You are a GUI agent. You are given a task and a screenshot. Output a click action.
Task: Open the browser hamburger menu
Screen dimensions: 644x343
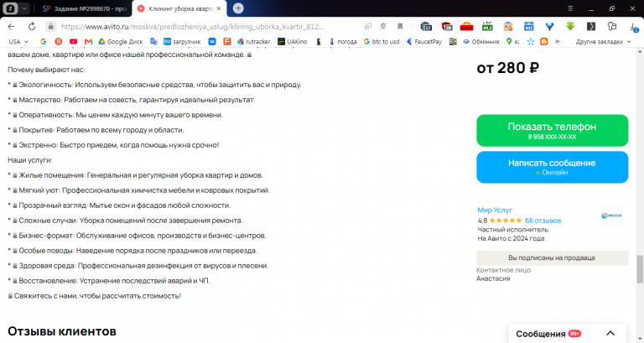[570, 8]
